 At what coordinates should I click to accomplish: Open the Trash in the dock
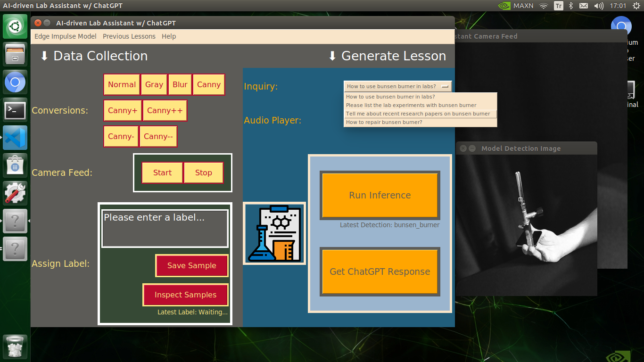click(15, 347)
